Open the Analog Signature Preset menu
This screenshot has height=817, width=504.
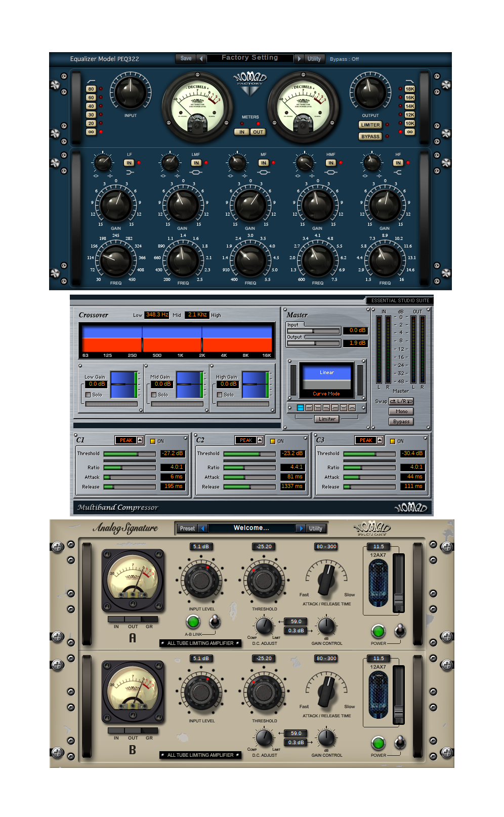187,528
